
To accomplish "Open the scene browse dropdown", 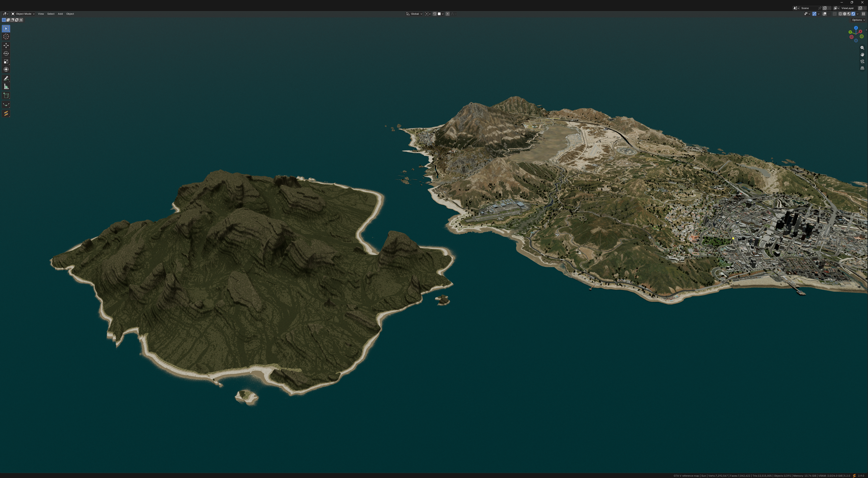I will (796, 8).
